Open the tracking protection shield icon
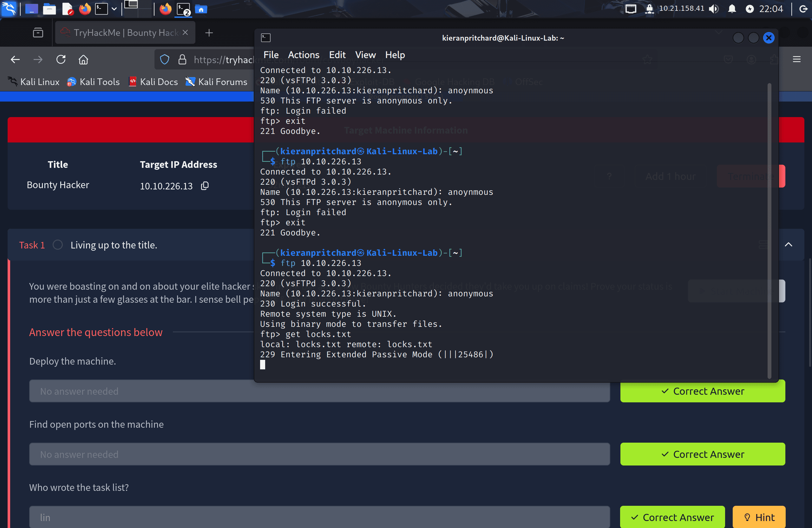This screenshot has height=528, width=812. [x=165, y=60]
